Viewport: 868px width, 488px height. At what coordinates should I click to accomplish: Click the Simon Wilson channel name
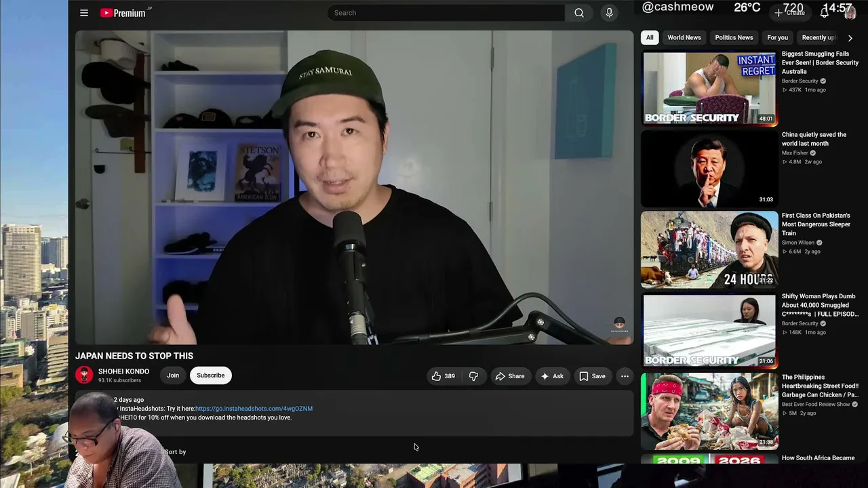(x=798, y=243)
